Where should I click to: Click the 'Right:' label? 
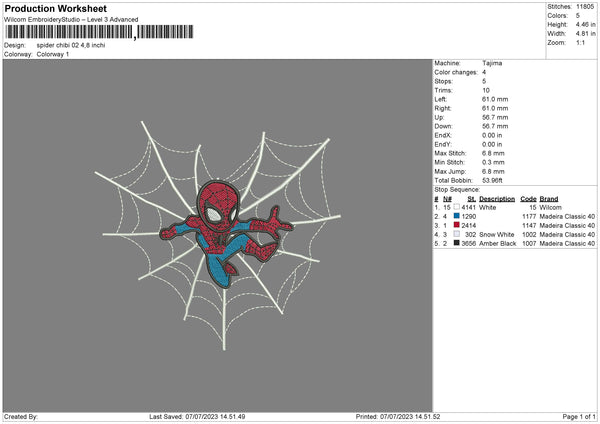point(443,108)
